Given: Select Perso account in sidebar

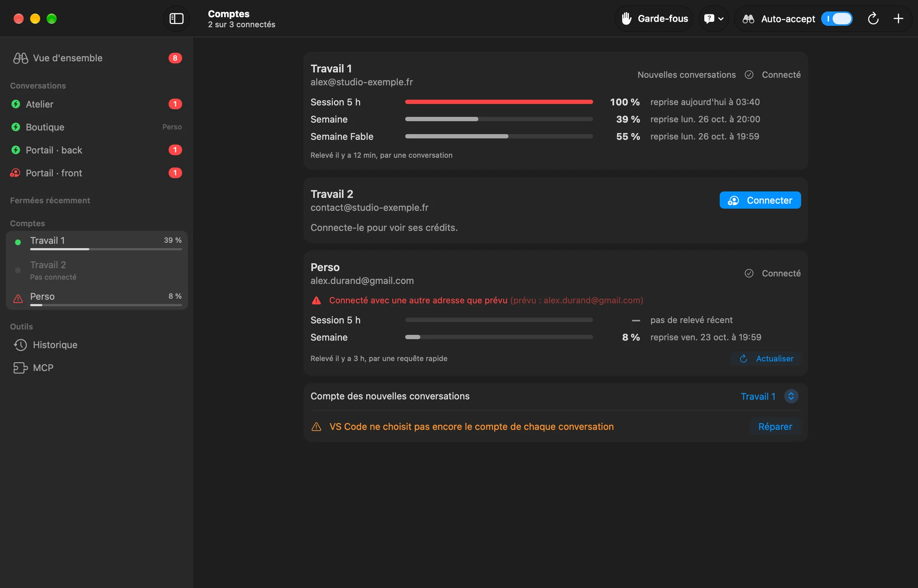Looking at the screenshot, I should (97, 298).
